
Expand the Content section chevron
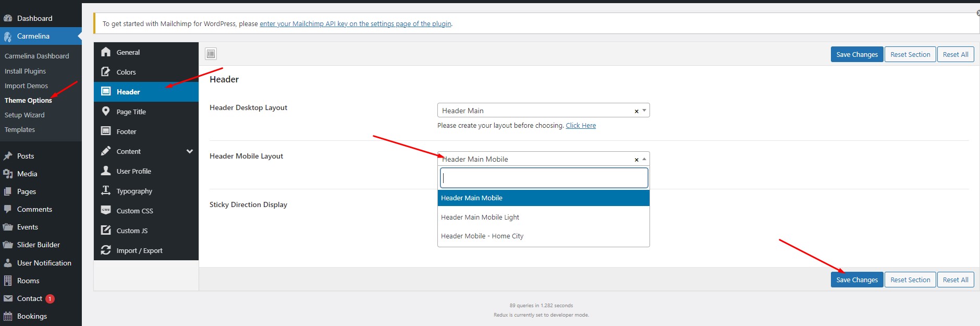coord(190,151)
